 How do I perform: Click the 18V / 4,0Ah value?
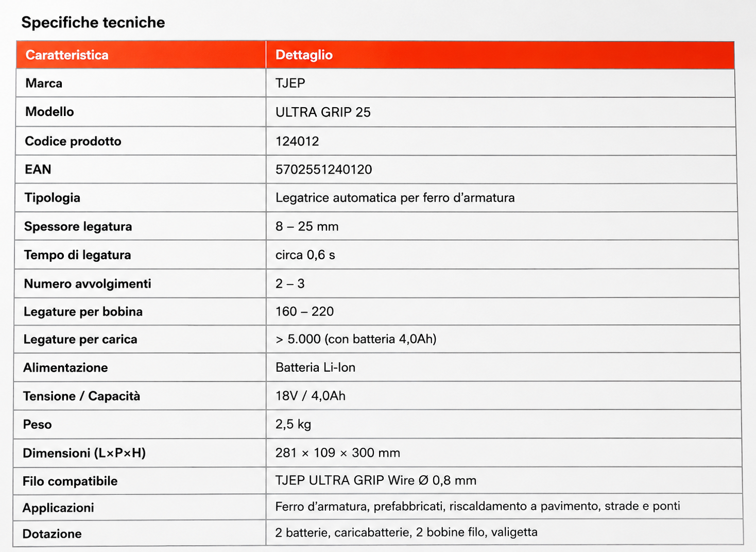[311, 396]
